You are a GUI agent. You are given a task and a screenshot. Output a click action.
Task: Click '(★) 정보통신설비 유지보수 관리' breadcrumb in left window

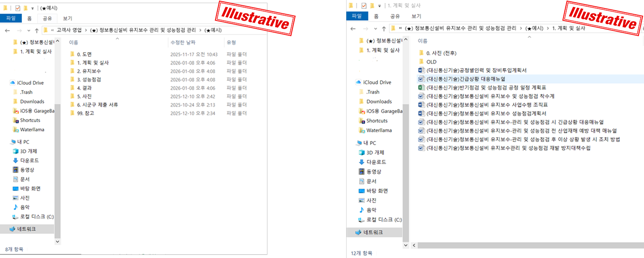click(143, 30)
